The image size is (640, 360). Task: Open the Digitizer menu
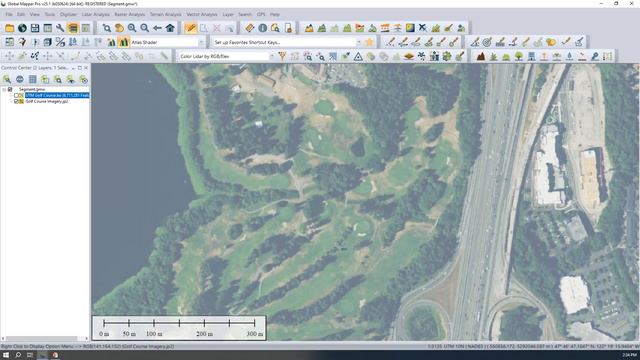(68, 14)
